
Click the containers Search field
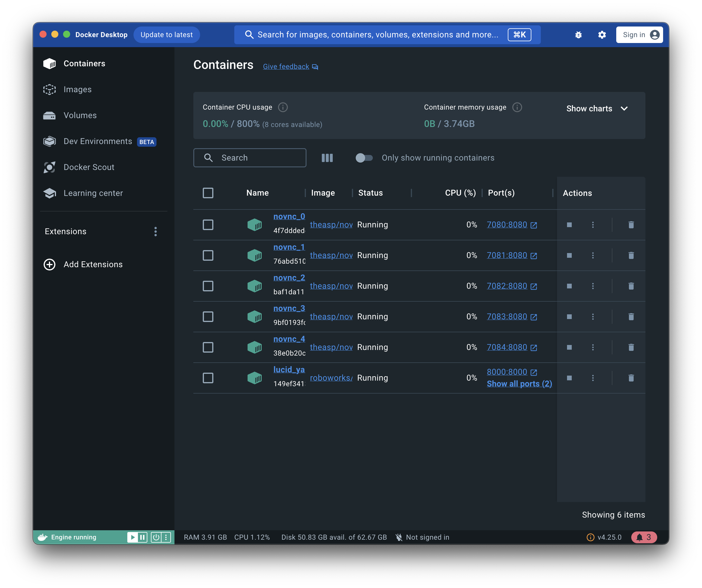(250, 158)
